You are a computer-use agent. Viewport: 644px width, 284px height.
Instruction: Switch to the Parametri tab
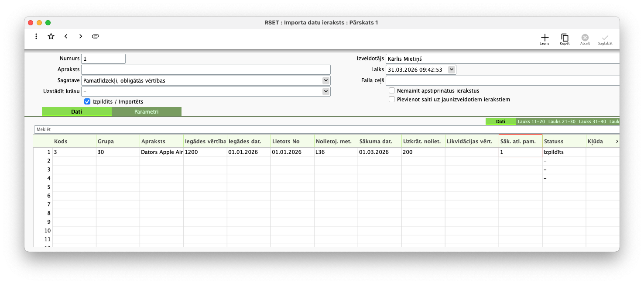146,112
